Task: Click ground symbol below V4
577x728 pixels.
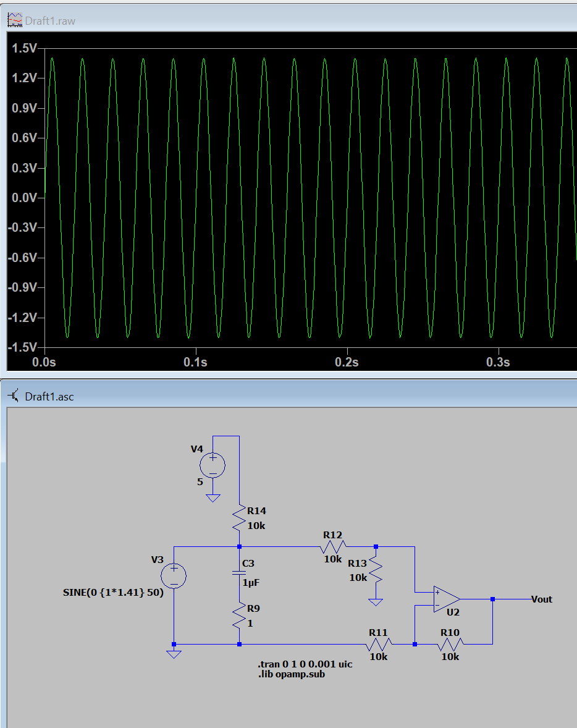Action: pyautogui.click(x=213, y=498)
